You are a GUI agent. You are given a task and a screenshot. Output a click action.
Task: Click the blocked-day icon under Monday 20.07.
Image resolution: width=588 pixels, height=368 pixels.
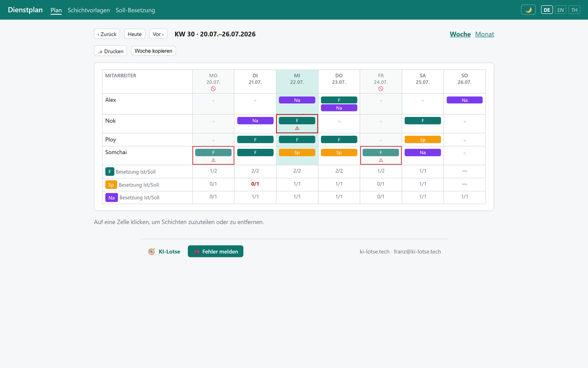point(213,89)
